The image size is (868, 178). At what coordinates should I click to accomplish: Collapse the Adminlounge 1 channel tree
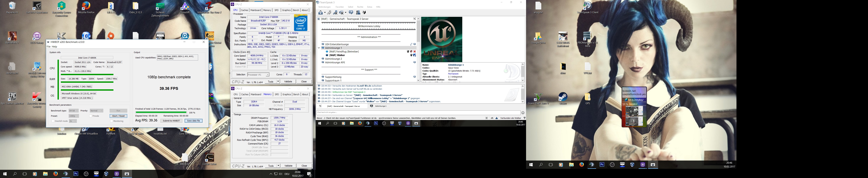pyautogui.click(x=319, y=48)
